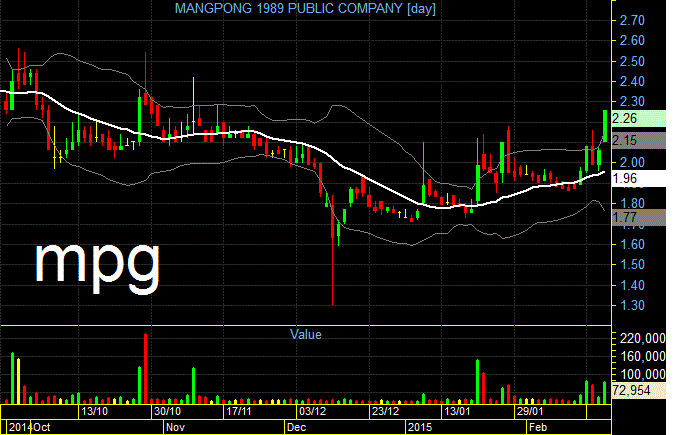Click the 2.50 price axis label
This screenshot has height=435, width=674.
[x=631, y=61]
